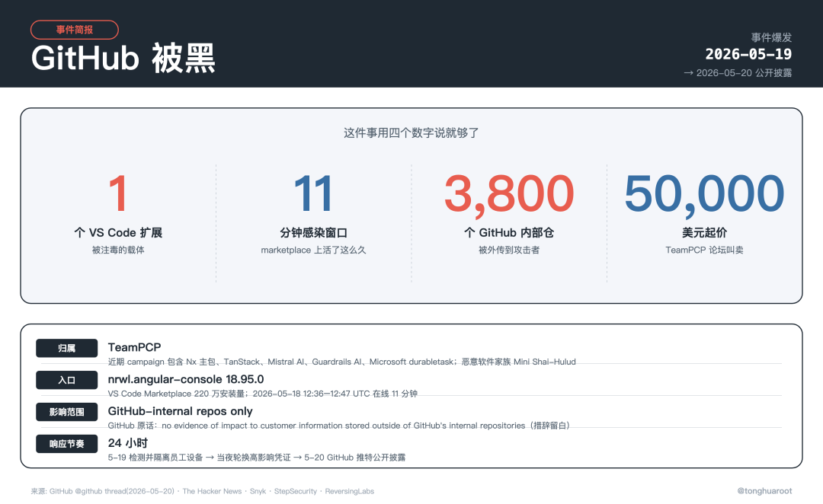Click the GitHub-internal repos only heading
This screenshot has height=504, width=823.
180,411
